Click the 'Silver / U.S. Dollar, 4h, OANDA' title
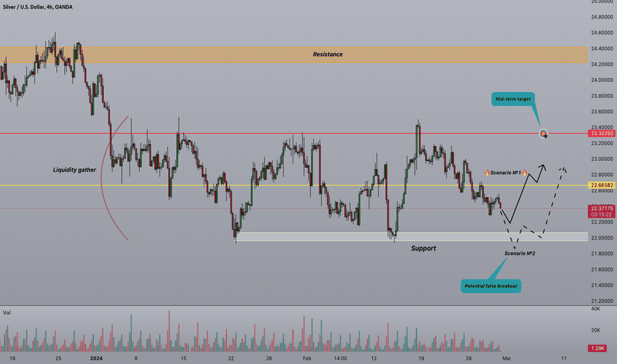Image resolution: width=617 pixels, height=364 pixels. tap(38, 7)
